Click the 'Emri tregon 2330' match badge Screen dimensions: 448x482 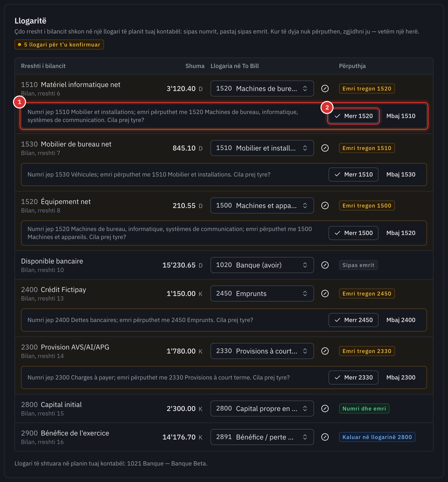coord(367,351)
